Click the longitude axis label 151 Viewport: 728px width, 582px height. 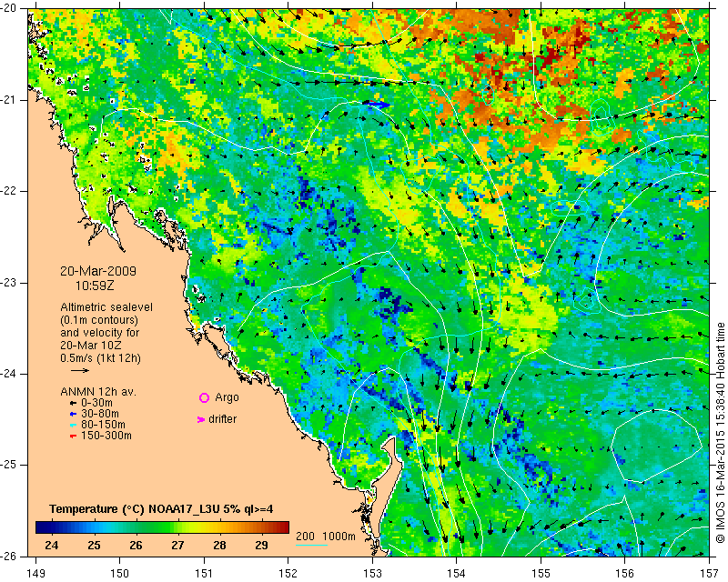204,574
